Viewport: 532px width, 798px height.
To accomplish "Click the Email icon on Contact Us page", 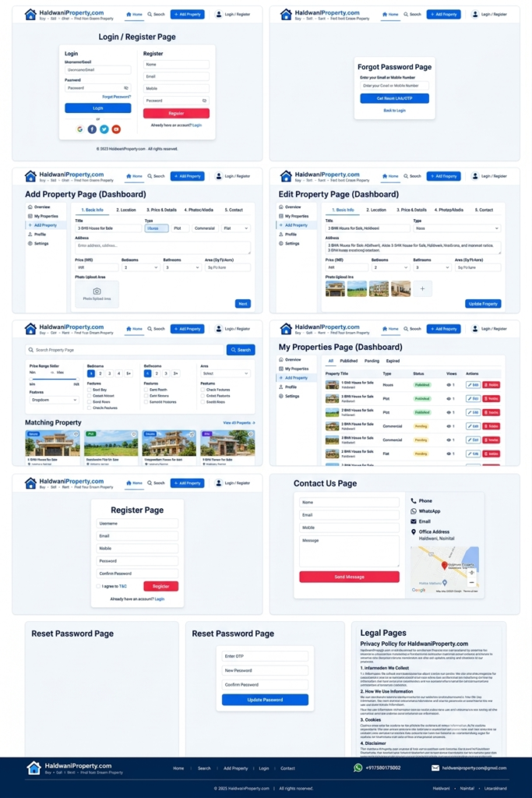I will [414, 521].
